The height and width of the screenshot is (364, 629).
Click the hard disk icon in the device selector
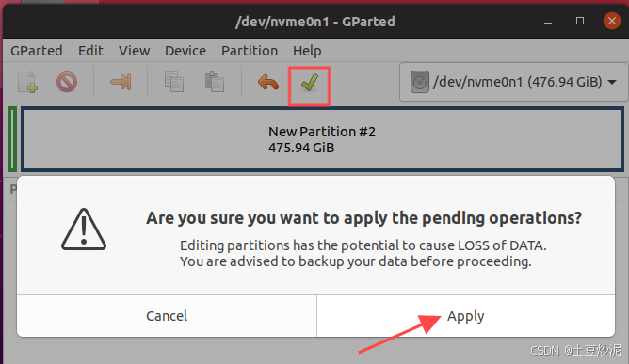(420, 82)
